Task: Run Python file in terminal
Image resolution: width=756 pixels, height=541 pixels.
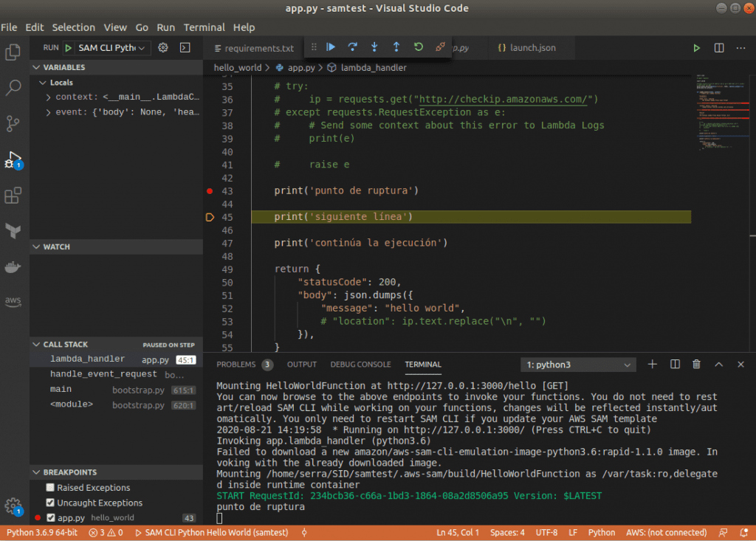Action: pyautogui.click(x=697, y=48)
